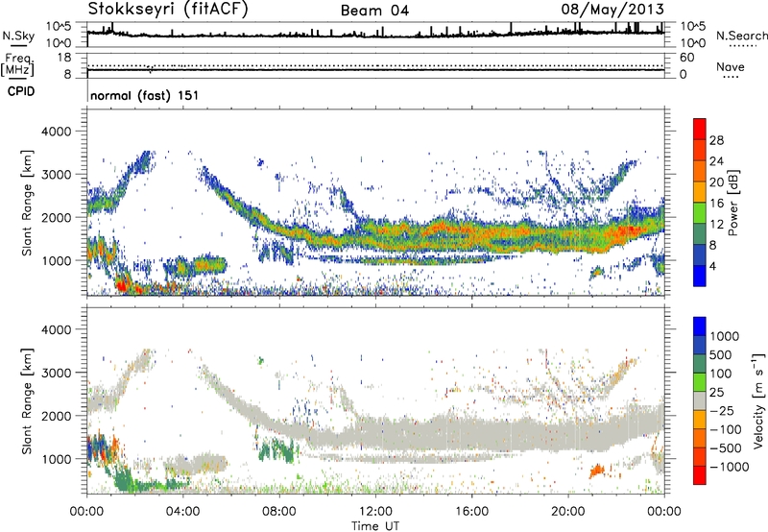Image resolution: width=768 pixels, height=532 pixels.
Task: Click the gray segment of the velocity color bar
Action: (x=700, y=401)
